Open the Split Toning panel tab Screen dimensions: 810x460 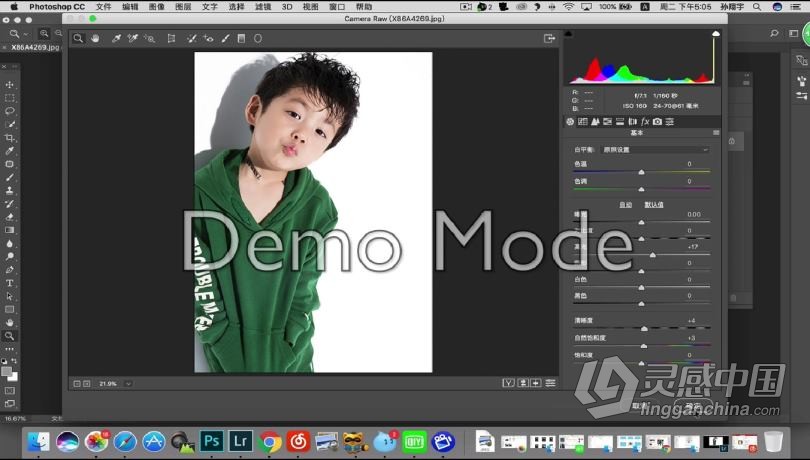(x=620, y=121)
